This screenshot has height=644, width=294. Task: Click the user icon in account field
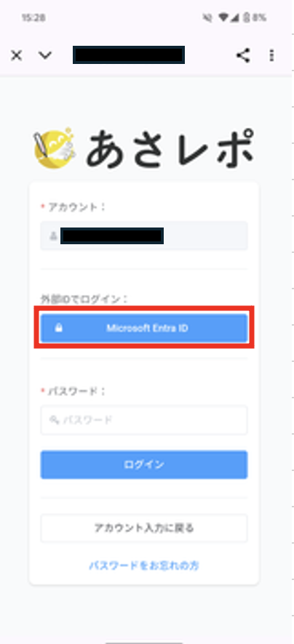[53, 236]
